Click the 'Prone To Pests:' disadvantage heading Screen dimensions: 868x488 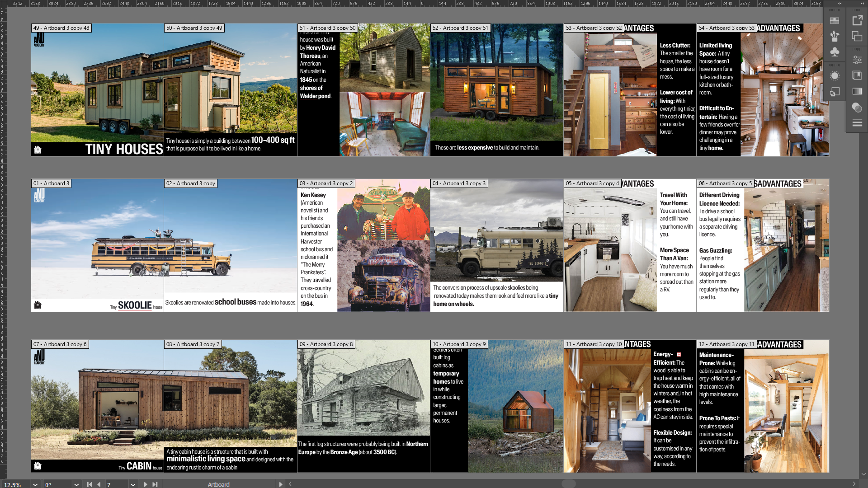pyautogui.click(x=718, y=418)
